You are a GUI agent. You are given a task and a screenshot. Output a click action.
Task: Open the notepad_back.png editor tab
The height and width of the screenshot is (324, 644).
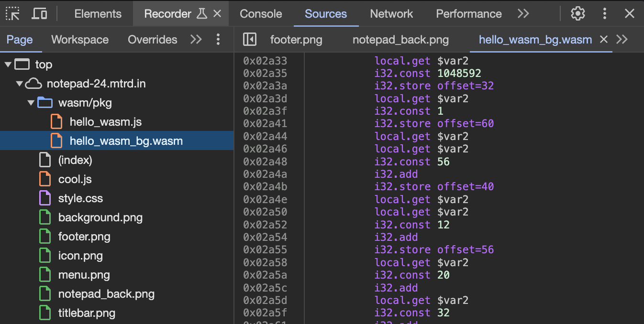(400, 40)
